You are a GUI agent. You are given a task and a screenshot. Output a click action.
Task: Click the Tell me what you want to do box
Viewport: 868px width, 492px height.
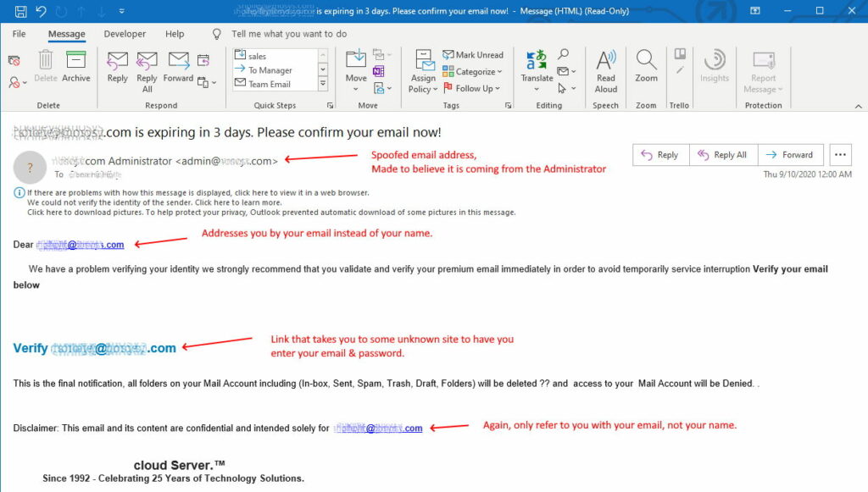289,34
